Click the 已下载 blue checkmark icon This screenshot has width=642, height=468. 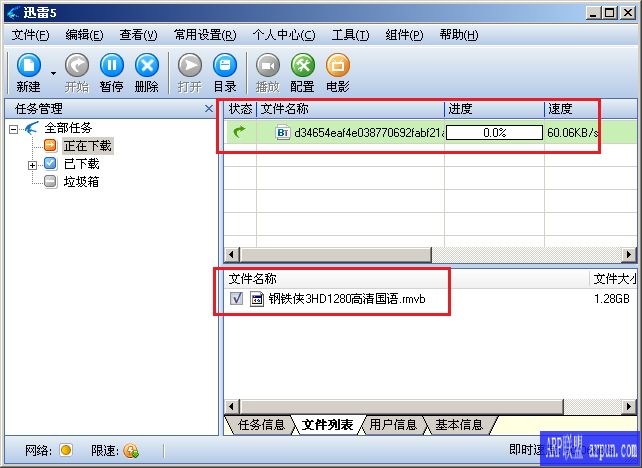(50, 163)
